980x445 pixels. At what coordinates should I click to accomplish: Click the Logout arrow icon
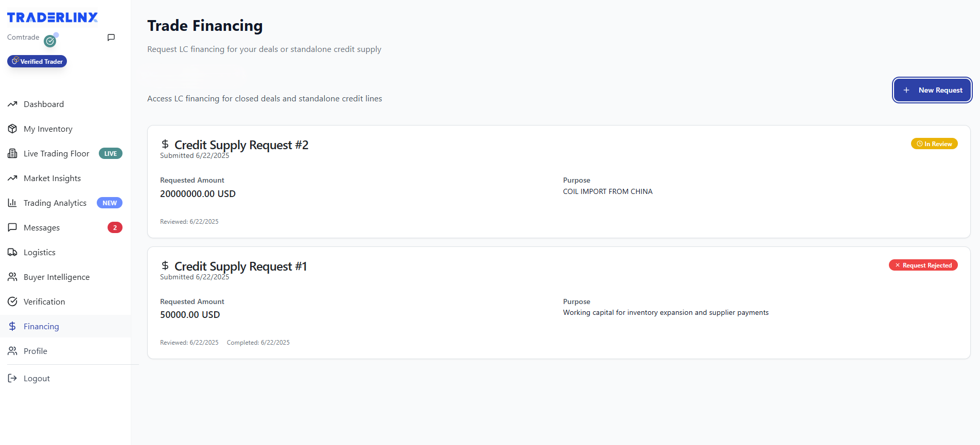pos(12,378)
